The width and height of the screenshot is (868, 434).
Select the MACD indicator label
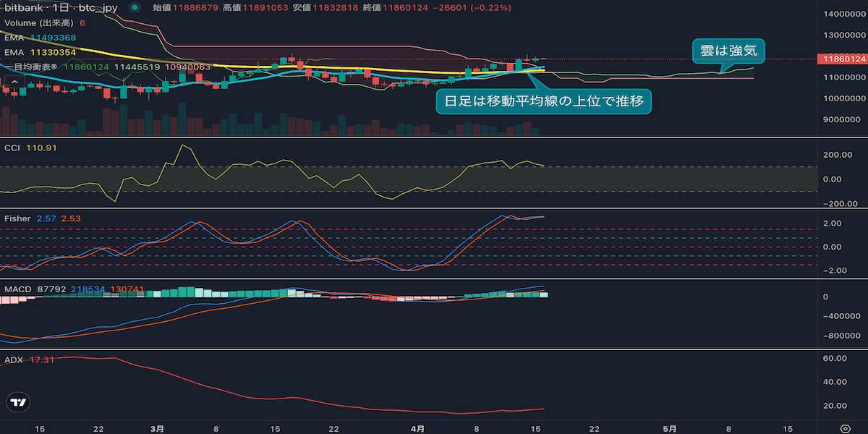coord(17,289)
